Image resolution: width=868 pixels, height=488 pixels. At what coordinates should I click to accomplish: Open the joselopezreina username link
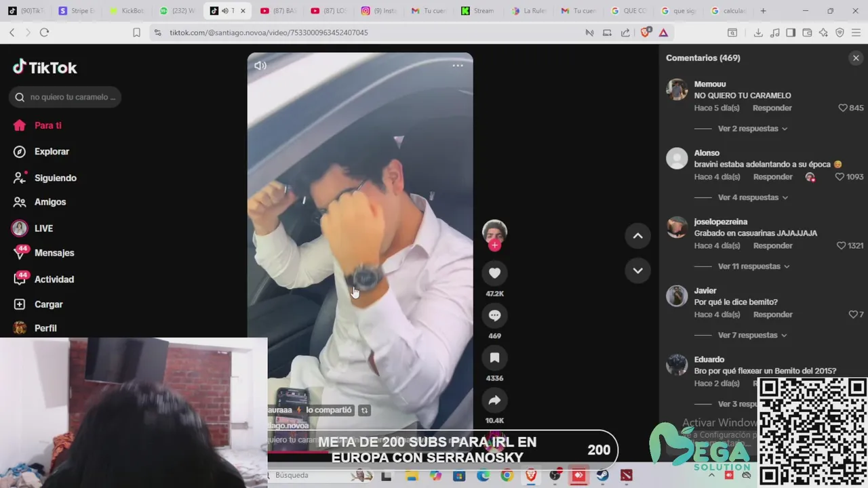(721, 222)
